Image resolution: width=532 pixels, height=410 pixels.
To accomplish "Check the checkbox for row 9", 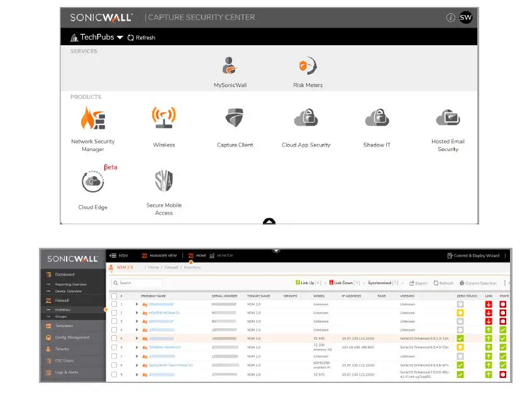I will (114, 375).
